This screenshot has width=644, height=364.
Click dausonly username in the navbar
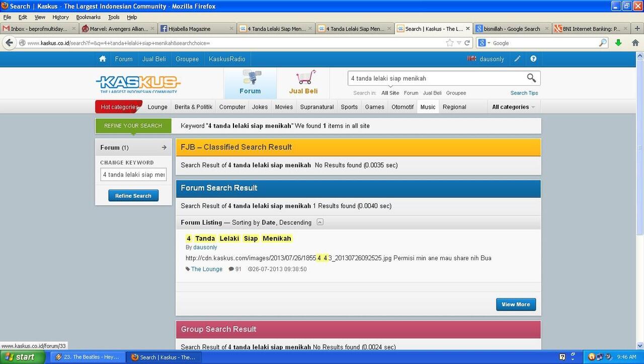492,59
